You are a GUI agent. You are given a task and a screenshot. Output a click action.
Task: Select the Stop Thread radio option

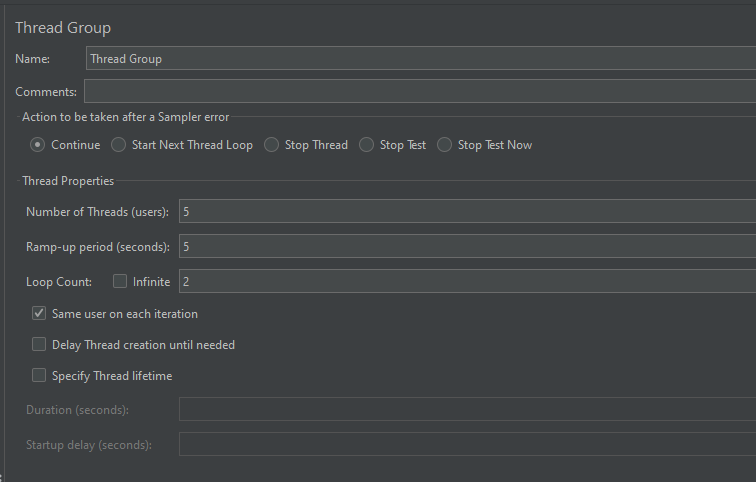(x=272, y=145)
